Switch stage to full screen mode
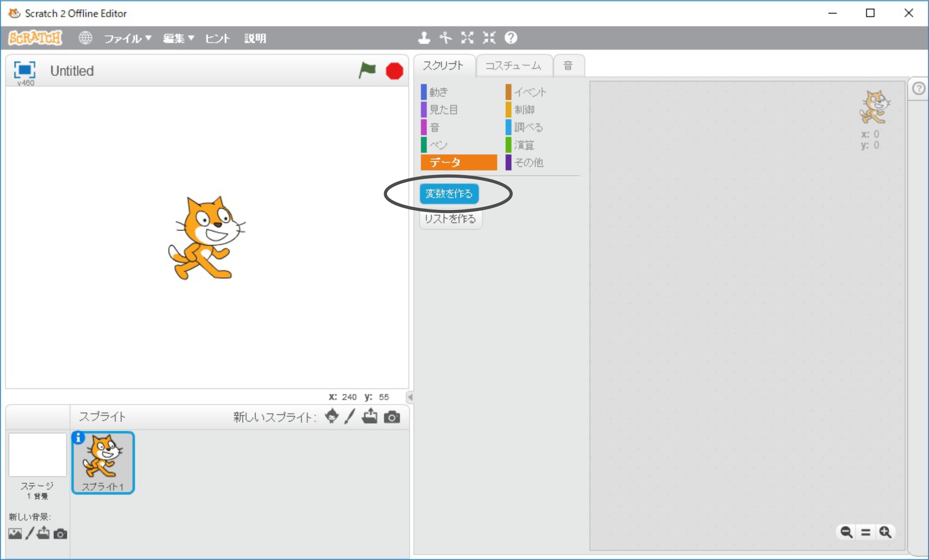The height and width of the screenshot is (560, 929). point(24,70)
